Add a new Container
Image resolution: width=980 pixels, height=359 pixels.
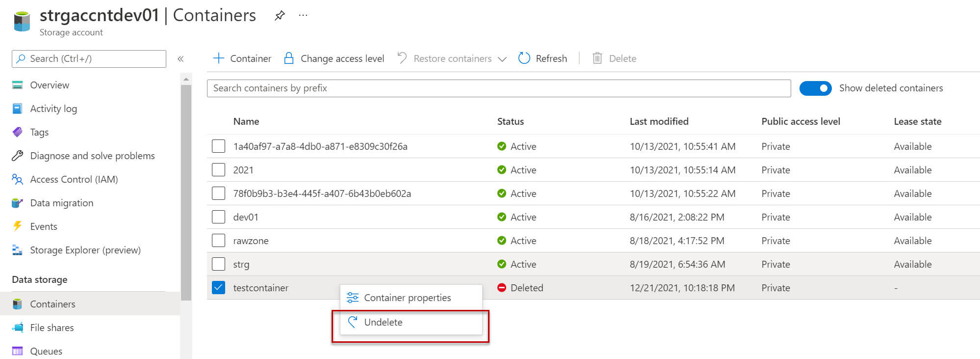click(x=242, y=58)
